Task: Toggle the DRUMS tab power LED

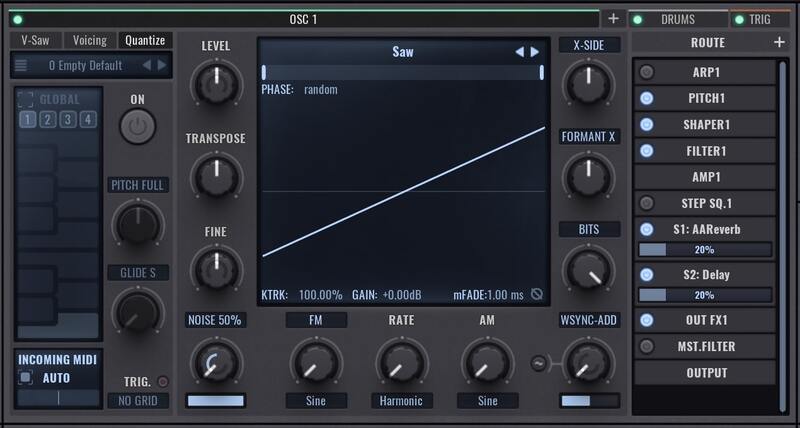Action: pyautogui.click(x=637, y=20)
